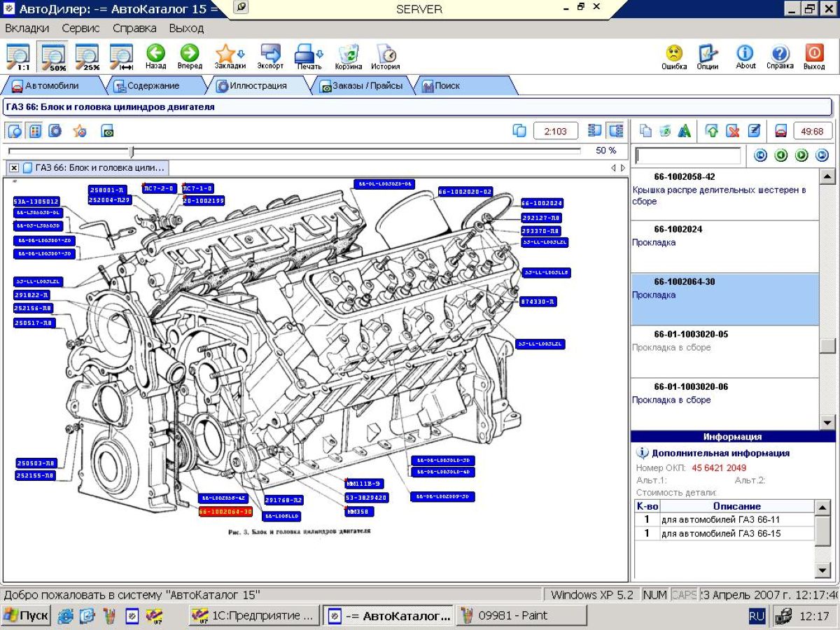Select part 66-1002024 Прокладка in list

click(x=724, y=247)
